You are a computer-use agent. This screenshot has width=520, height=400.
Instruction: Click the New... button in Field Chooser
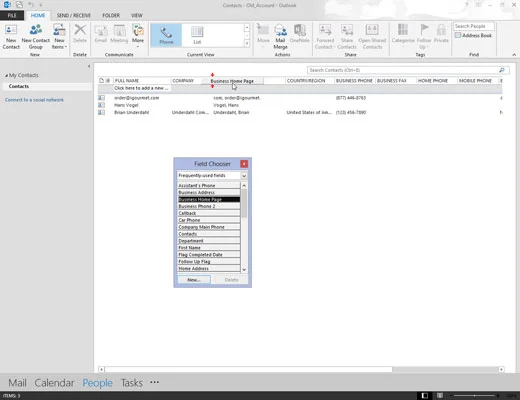(194, 280)
